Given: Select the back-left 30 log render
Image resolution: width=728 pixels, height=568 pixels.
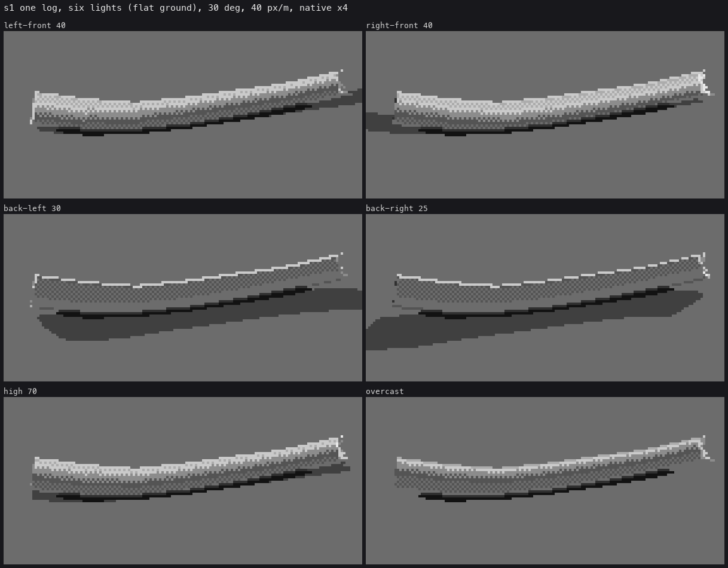Looking at the screenshot, I should click(x=183, y=298).
